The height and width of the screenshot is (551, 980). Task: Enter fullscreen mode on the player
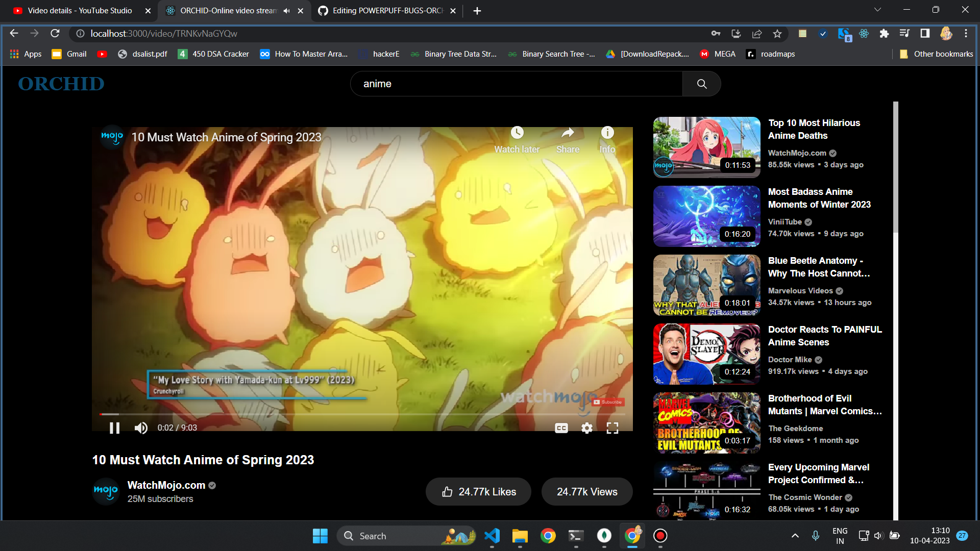pos(612,428)
